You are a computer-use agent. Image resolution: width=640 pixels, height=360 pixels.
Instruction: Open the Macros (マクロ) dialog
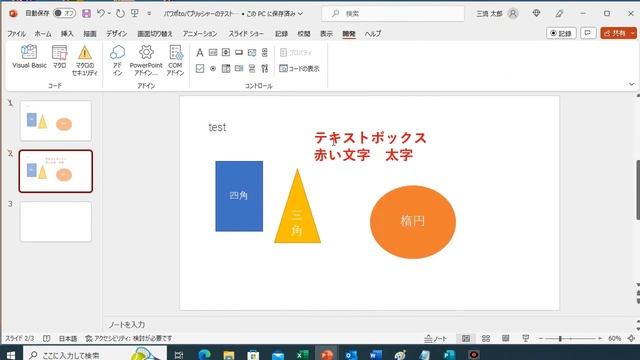pyautogui.click(x=60, y=57)
